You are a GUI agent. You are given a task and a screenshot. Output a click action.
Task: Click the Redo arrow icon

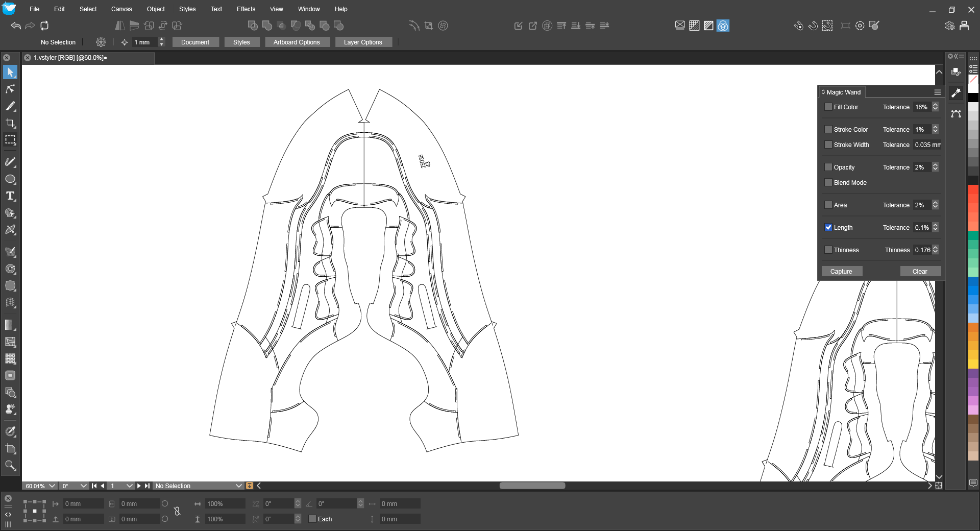tap(30, 26)
